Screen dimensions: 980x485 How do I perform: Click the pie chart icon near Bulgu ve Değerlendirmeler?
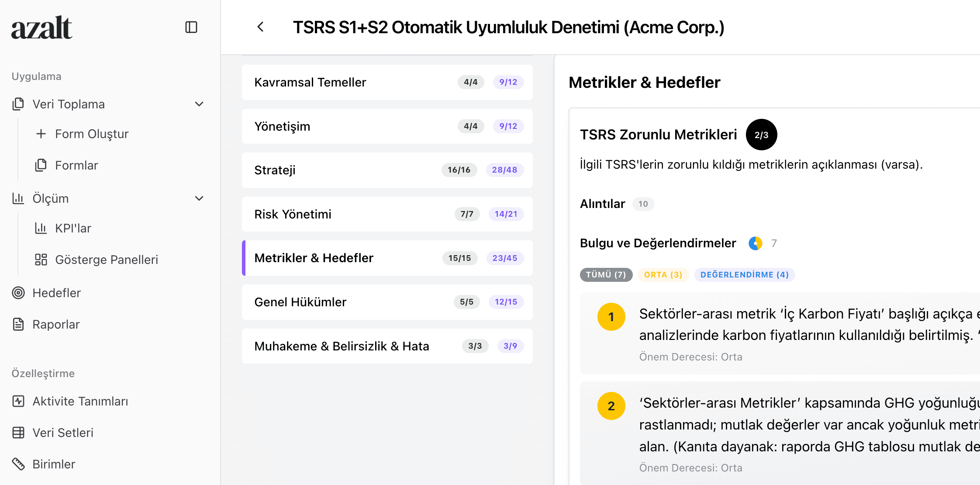coord(755,243)
